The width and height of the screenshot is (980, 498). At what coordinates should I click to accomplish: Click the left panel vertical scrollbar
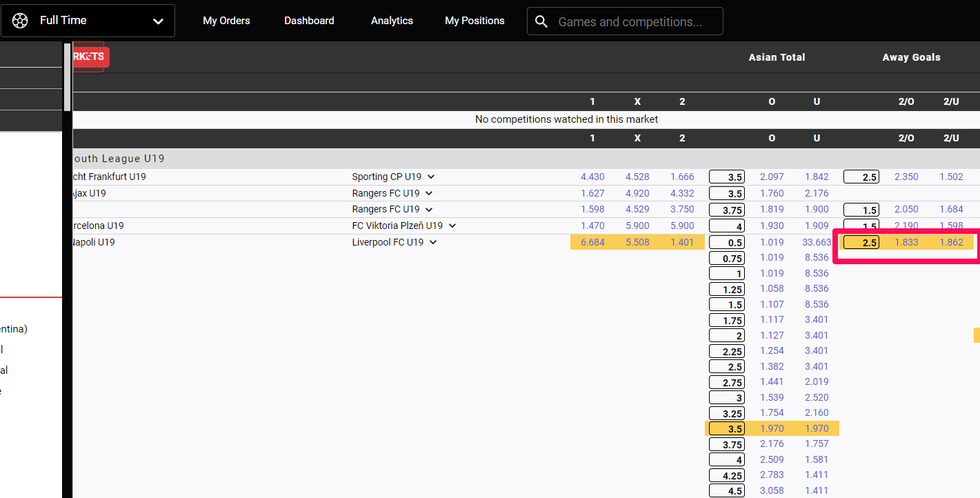point(67,76)
